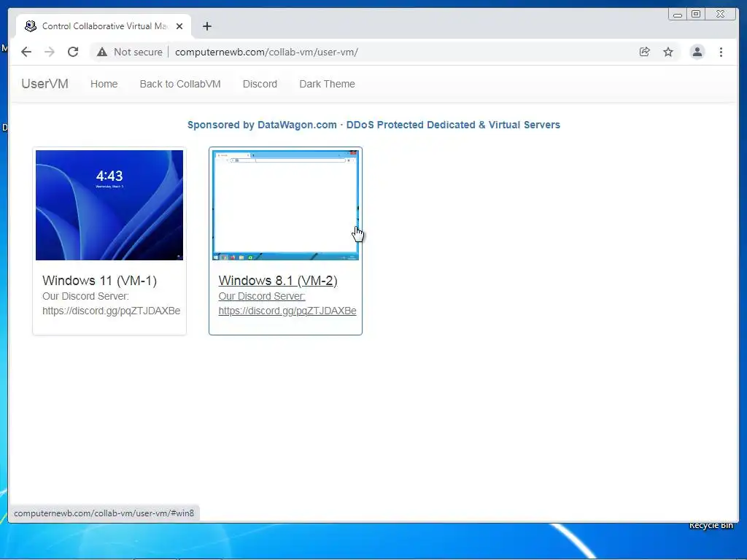The image size is (747, 560).
Task: Click the Discord URL under Windows 8.1
Action: point(287,311)
